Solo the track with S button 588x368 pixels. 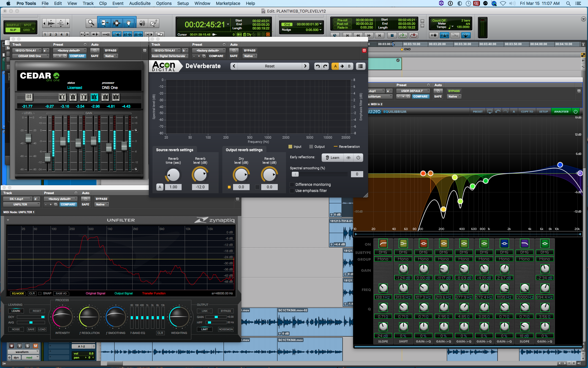pyautogui.click(x=28, y=346)
